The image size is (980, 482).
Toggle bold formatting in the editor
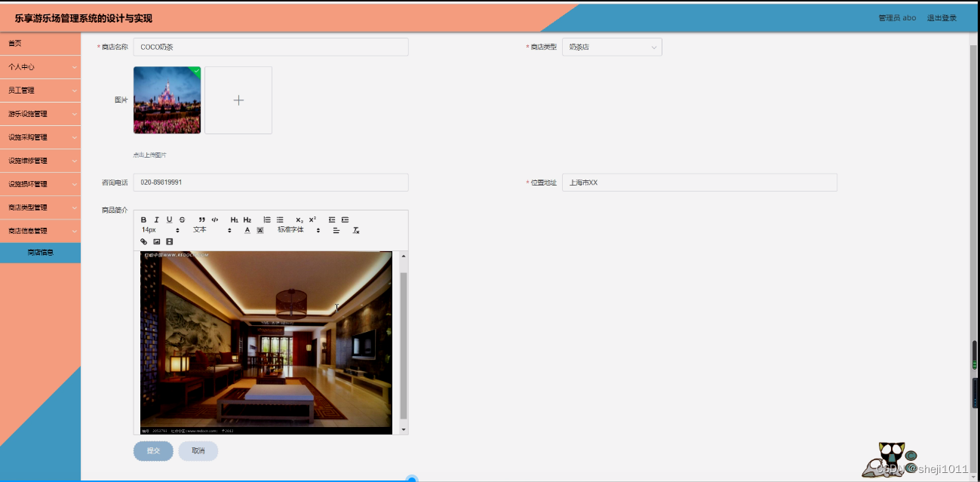click(143, 219)
